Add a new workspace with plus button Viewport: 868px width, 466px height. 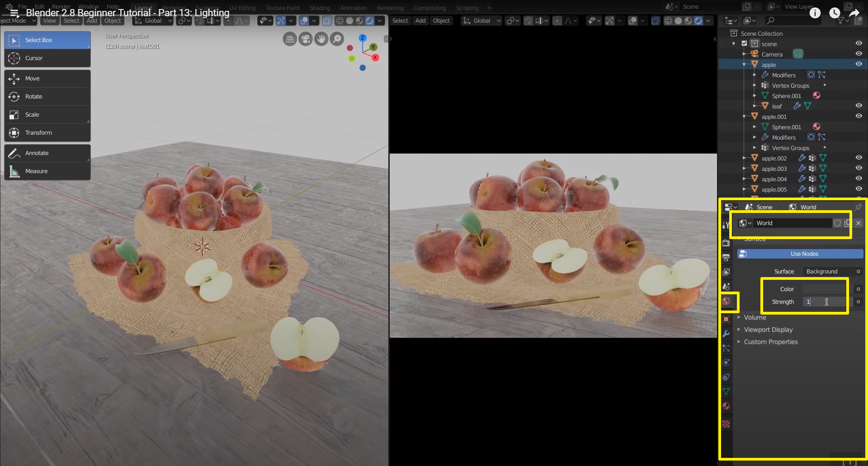coord(489,8)
